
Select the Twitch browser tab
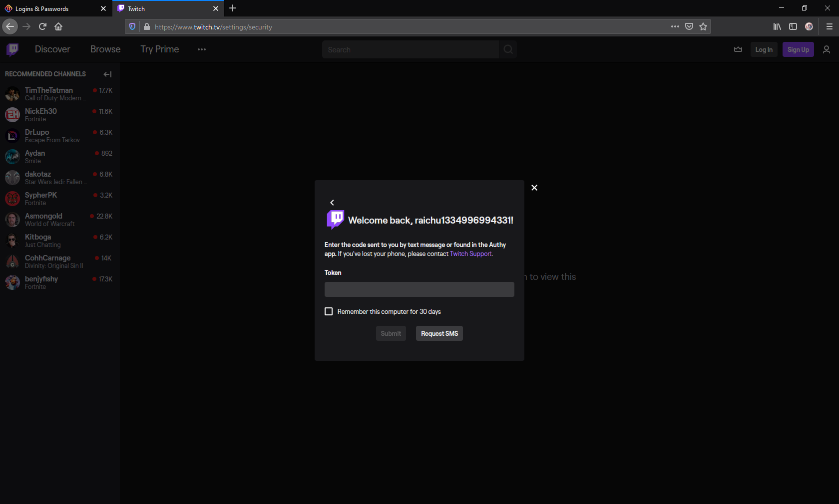168,8
